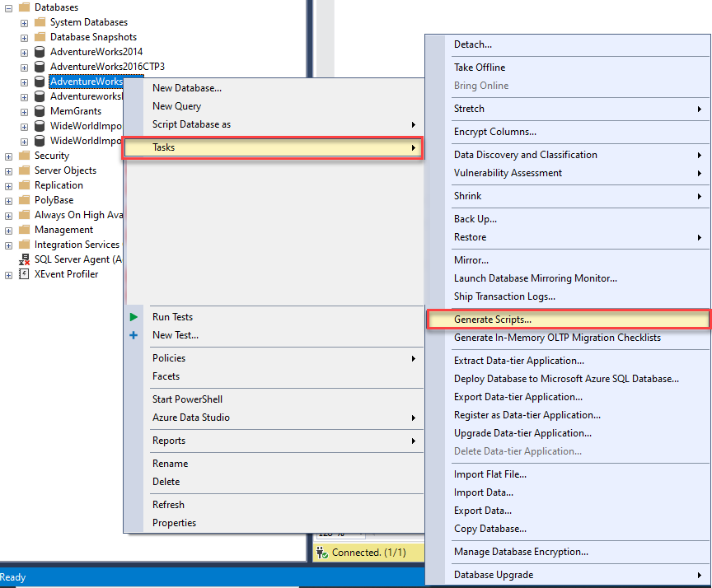This screenshot has height=588, width=712.
Task: Open the Tasks submenu
Action: click(x=273, y=147)
